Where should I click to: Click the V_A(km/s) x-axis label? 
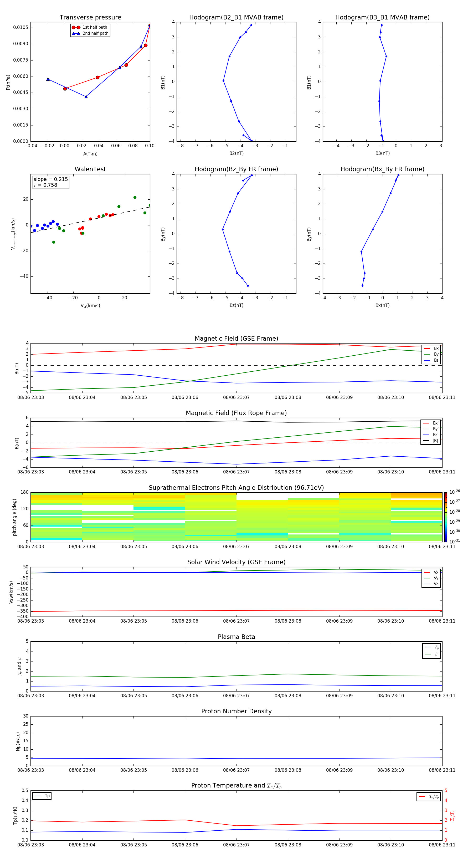[x=90, y=306]
